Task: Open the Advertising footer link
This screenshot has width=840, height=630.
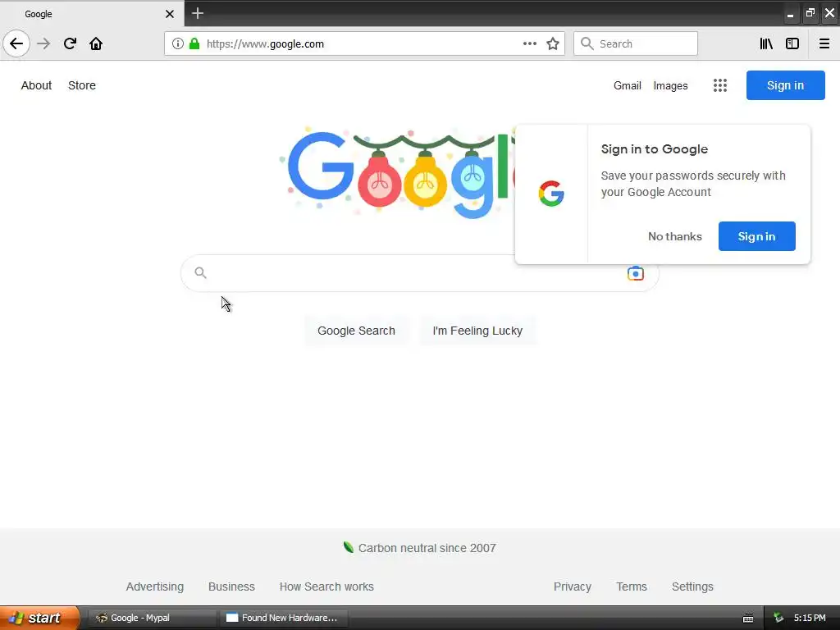Action: [x=155, y=587]
